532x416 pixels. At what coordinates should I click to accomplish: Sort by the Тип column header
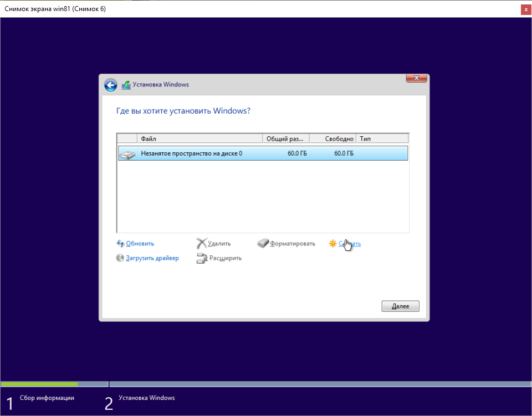(x=382, y=138)
